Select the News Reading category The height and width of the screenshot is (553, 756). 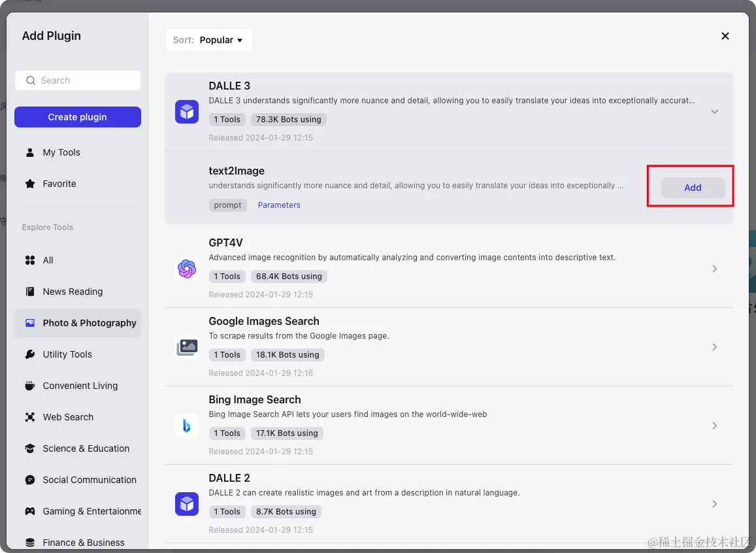click(x=78, y=292)
